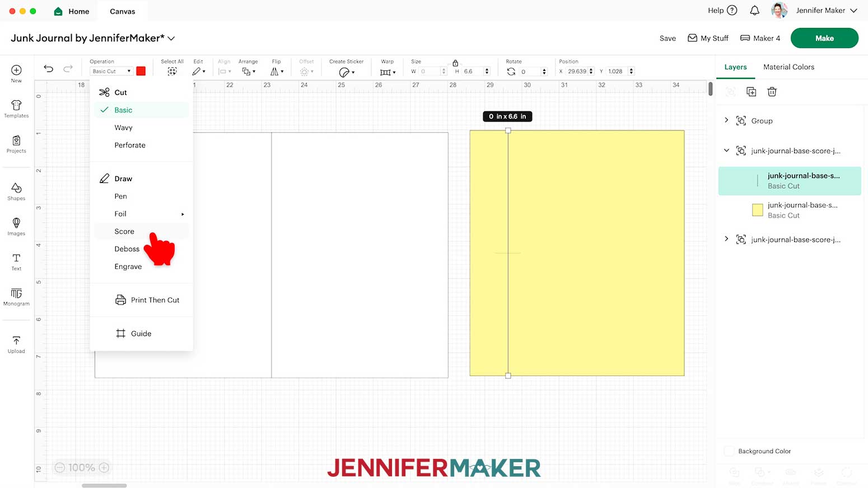Click the Rotate icon

pyautogui.click(x=511, y=72)
